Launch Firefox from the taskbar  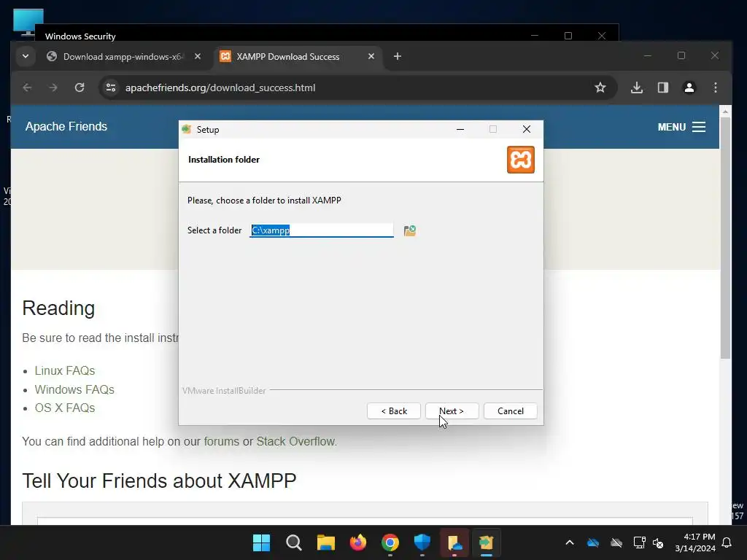coord(358,542)
